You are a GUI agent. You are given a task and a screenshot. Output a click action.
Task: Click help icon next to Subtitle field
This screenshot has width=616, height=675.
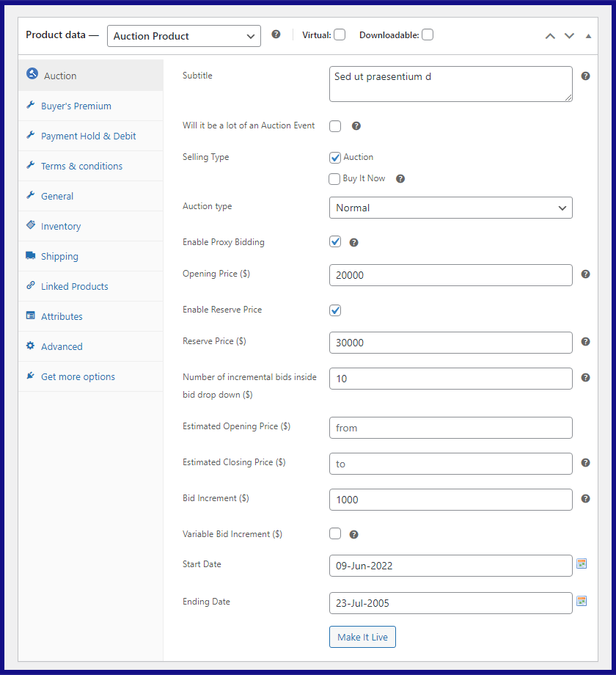coord(585,76)
